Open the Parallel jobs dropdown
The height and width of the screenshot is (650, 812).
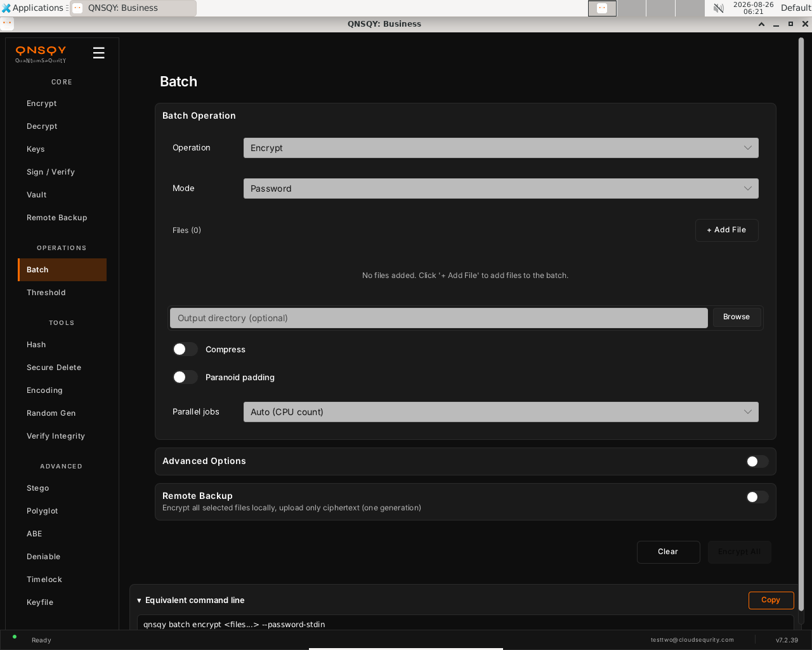(501, 412)
